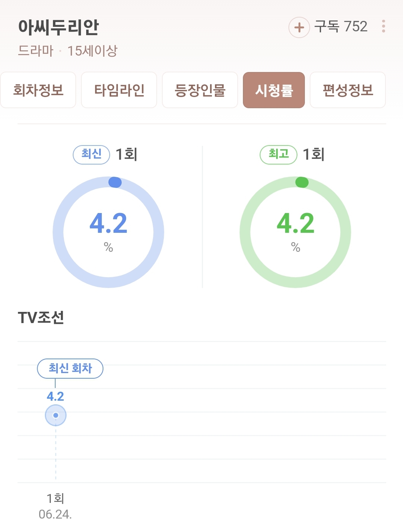Open the 회차정보 tab
Image resolution: width=403 pixels, height=532 pixels.
[38, 90]
